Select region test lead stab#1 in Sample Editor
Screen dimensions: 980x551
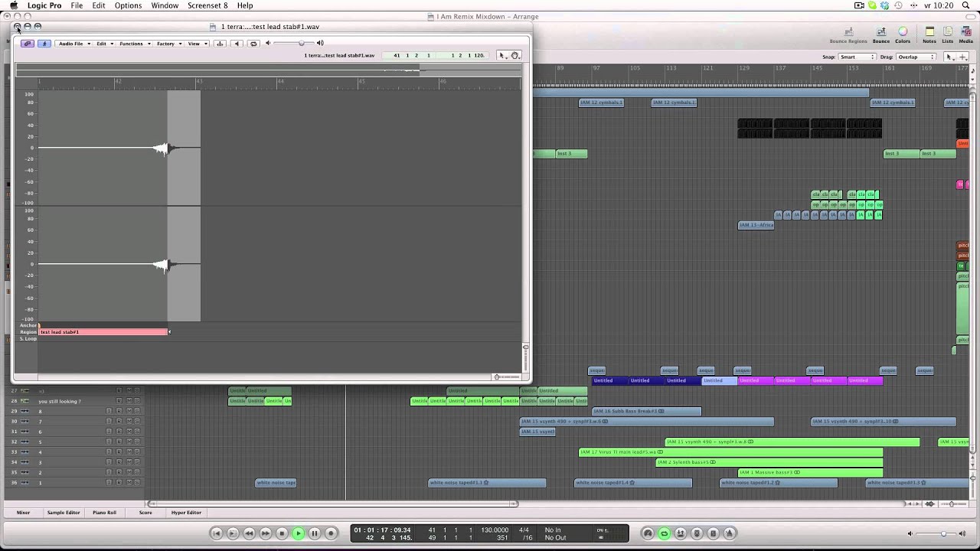coord(103,332)
